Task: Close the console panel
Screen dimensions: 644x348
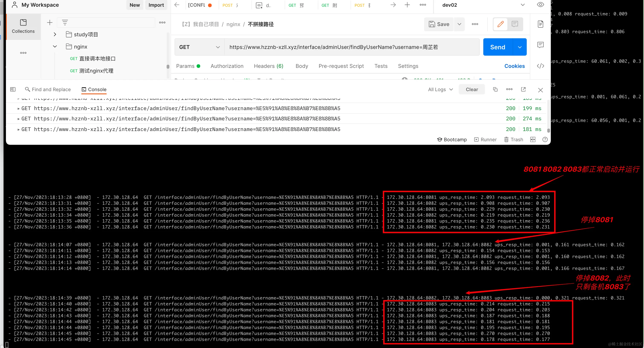Action: tap(540, 90)
